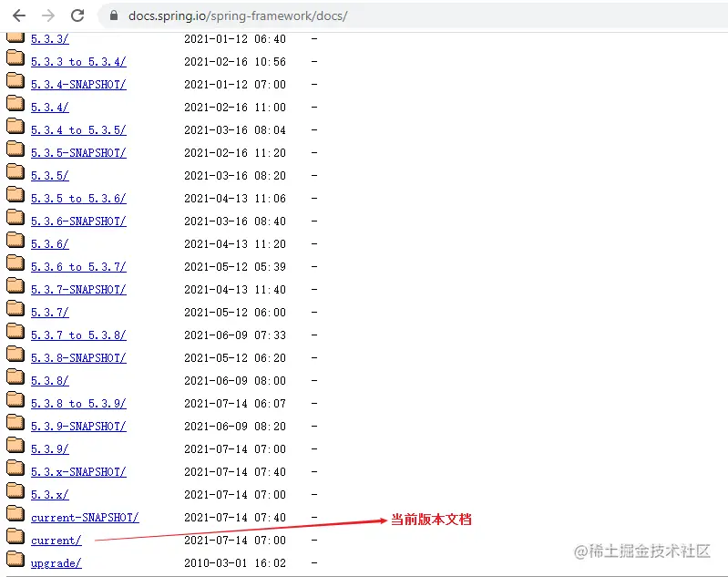Open the 5.3.4 to 5.3.5/ link
Viewport: 728px width, 577px height.
78,130
